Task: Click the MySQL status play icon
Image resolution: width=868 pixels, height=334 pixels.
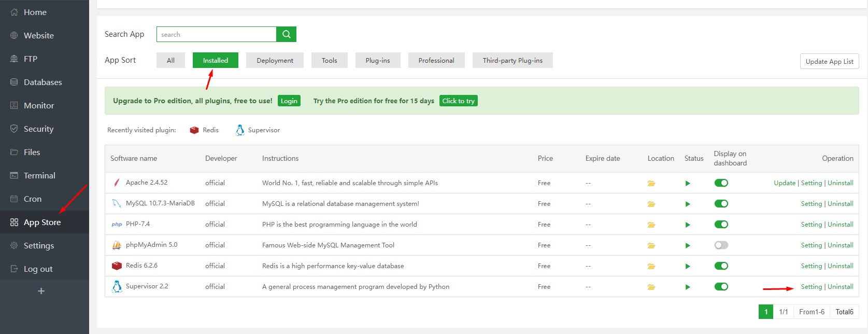Action: (688, 204)
